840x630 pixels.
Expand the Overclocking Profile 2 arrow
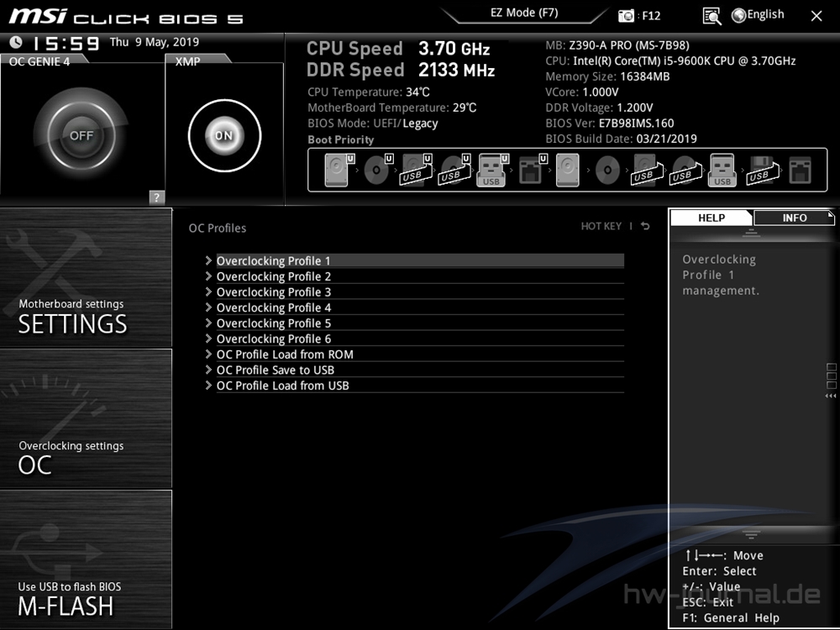click(x=208, y=276)
